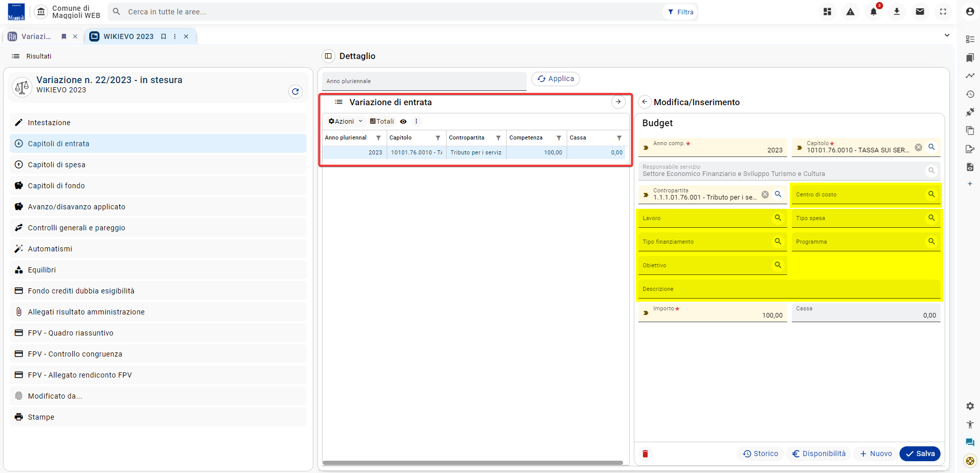This screenshot has height=473, width=980.
Task: Click the Applica button
Action: (555, 79)
